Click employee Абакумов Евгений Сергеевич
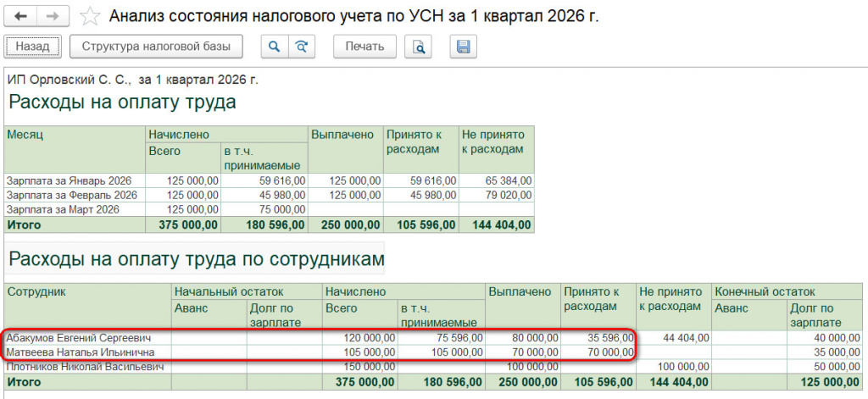The width and height of the screenshot is (868, 399). click(79, 337)
